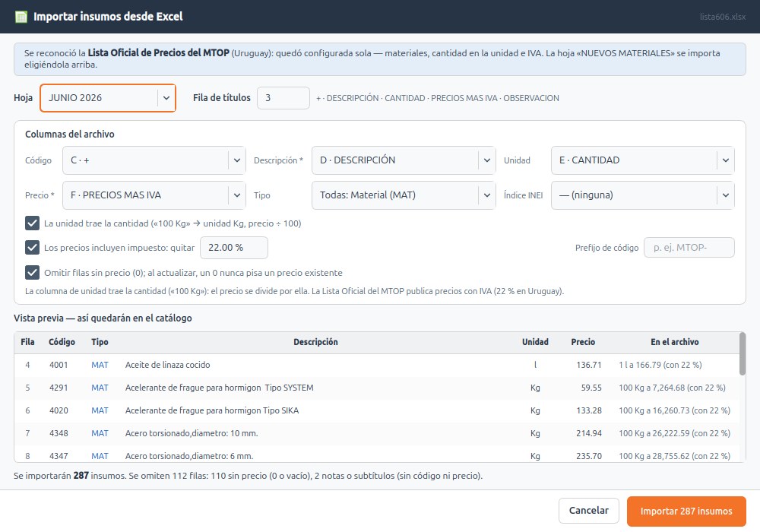Open the Hoja dropdown showing JUNIO 2026
Screen dimensions: 760x532
click(108, 98)
